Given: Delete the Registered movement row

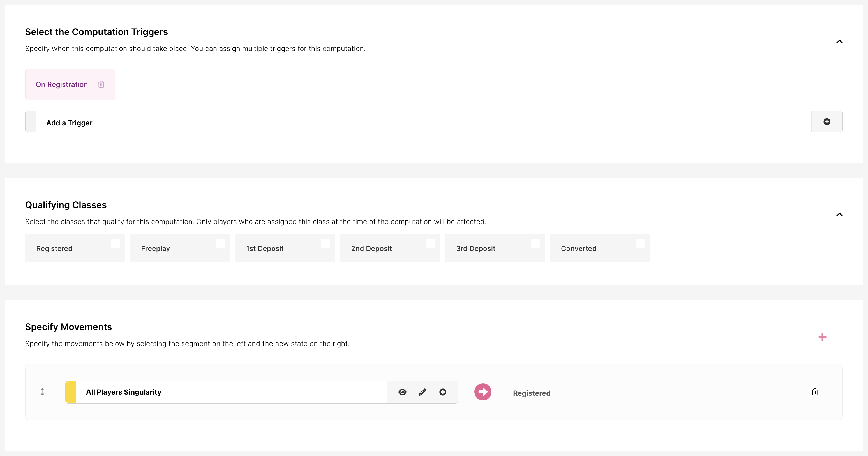Looking at the screenshot, I should coord(814,392).
